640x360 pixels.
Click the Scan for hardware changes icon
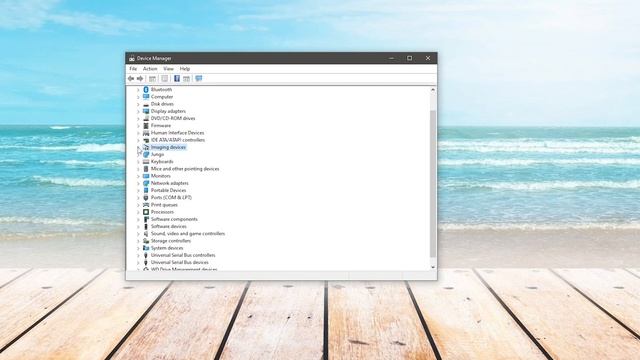pos(199,78)
